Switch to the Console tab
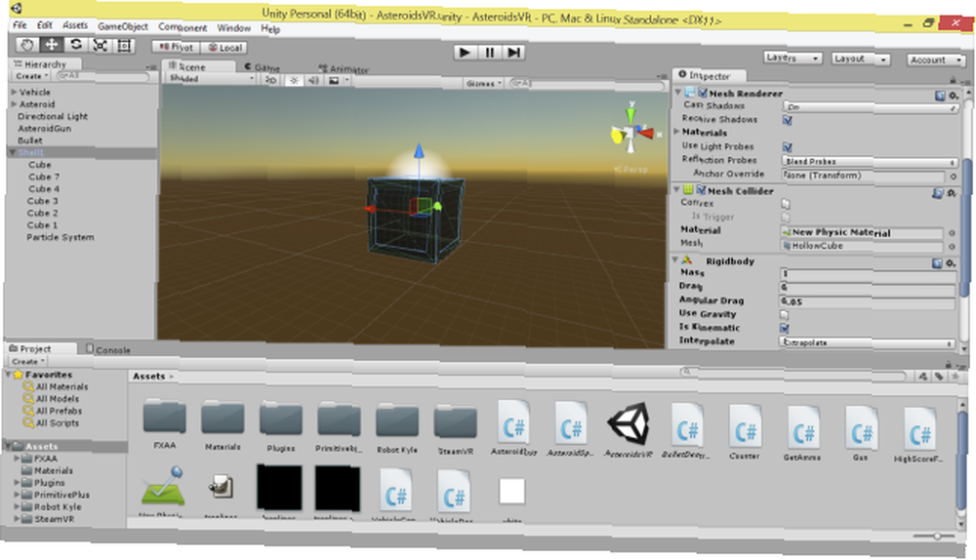The image size is (976, 560). coord(108,349)
